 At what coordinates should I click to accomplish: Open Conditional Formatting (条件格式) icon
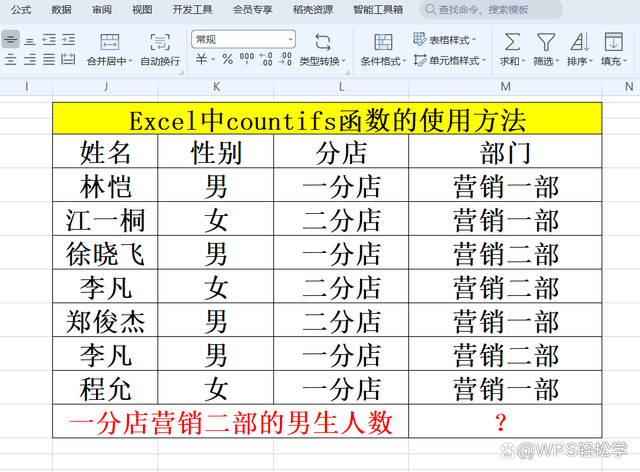click(383, 43)
